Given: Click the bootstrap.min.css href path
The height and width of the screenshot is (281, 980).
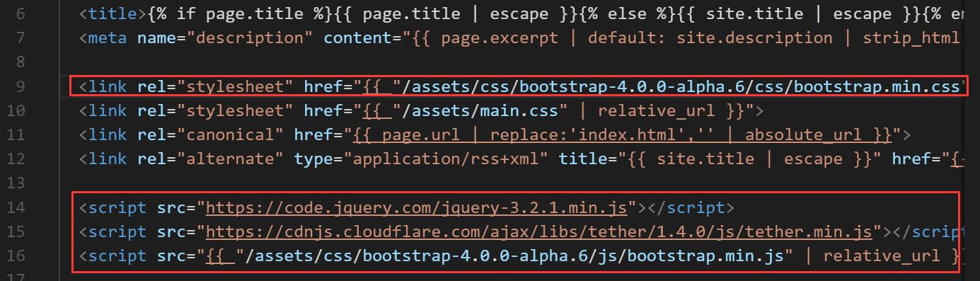Looking at the screenshot, I should 679,86.
